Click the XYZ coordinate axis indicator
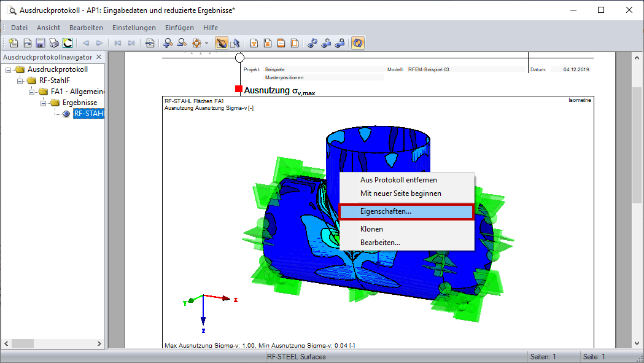 coord(210,313)
